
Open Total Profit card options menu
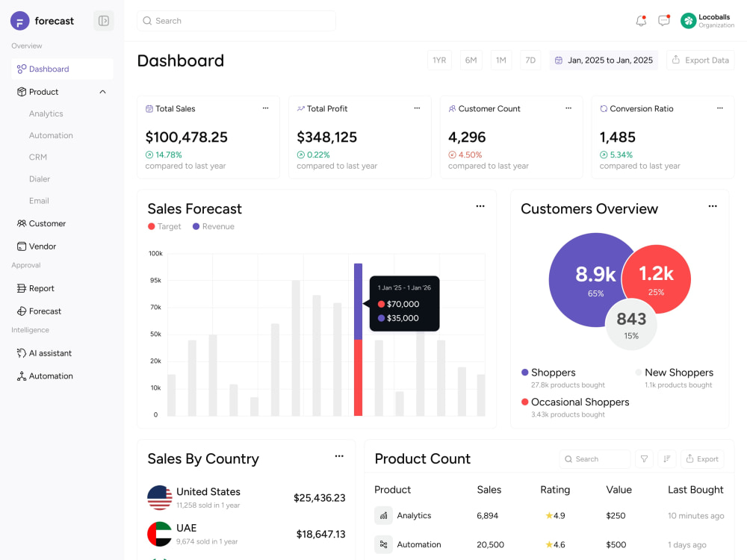pos(417,108)
